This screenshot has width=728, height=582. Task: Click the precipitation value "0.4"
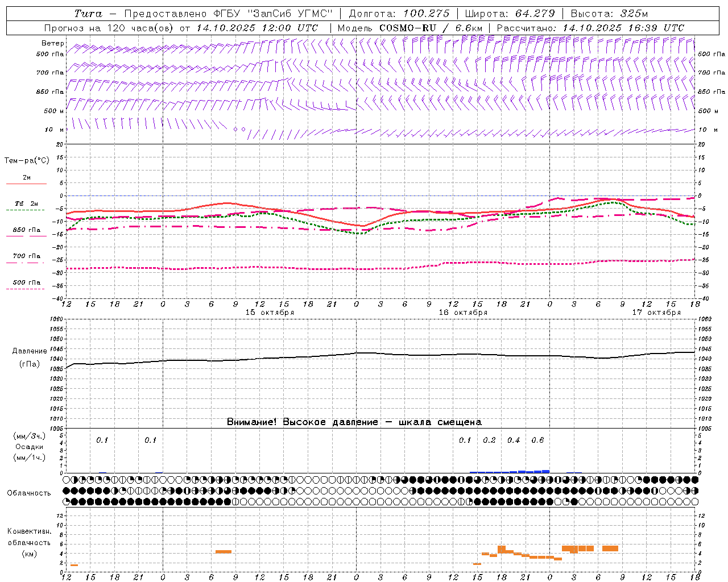514,440
